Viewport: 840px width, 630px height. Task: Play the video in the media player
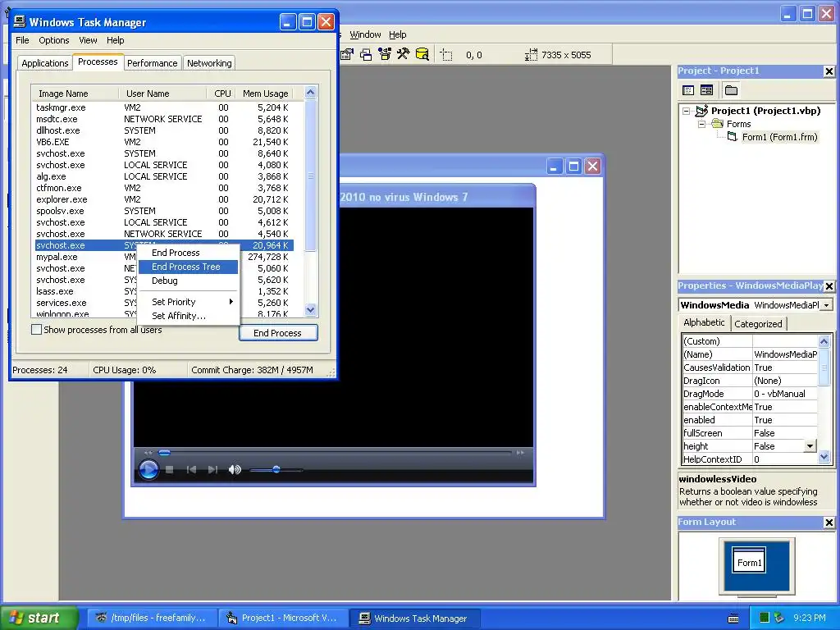pos(148,470)
